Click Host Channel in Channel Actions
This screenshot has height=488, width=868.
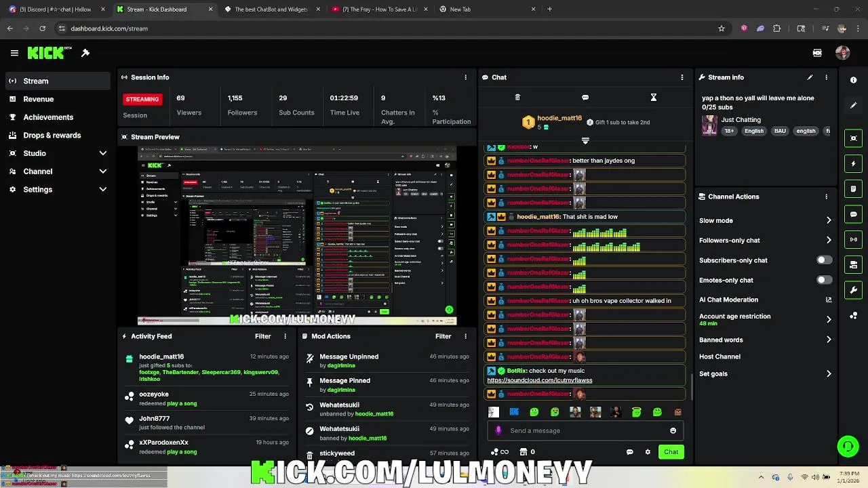tap(719, 357)
